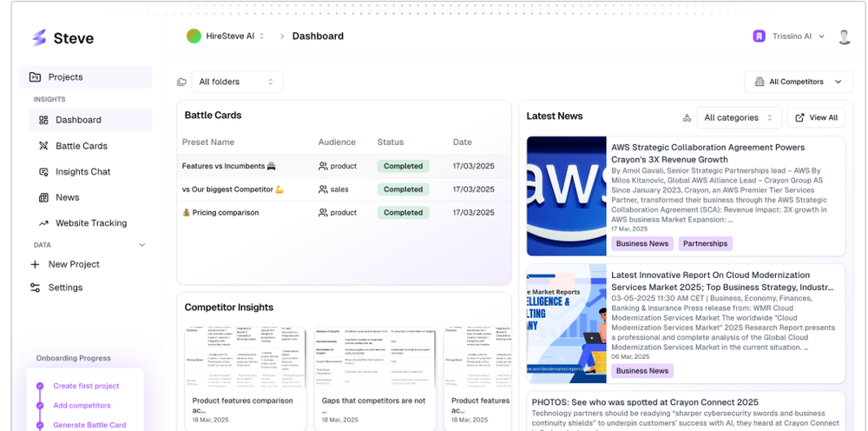Image resolution: width=868 pixels, height=431 pixels.
Task: Click check icon beside Add competitors
Action: 40,406
